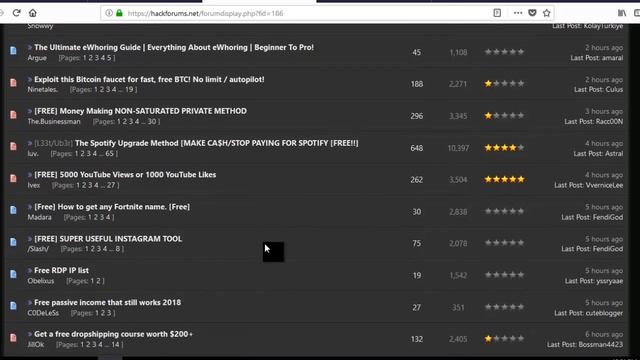The width and height of the screenshot is (640, 360).
Task: Rate the Bitcoin faucet thread stars
Action: [x=504, y=84]
